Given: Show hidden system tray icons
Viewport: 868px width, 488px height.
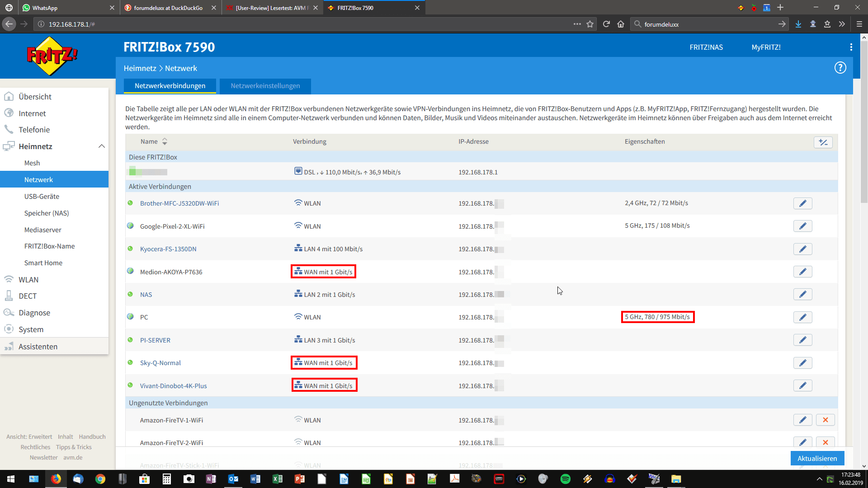Looking at the screenshot, I should point(819,479).
